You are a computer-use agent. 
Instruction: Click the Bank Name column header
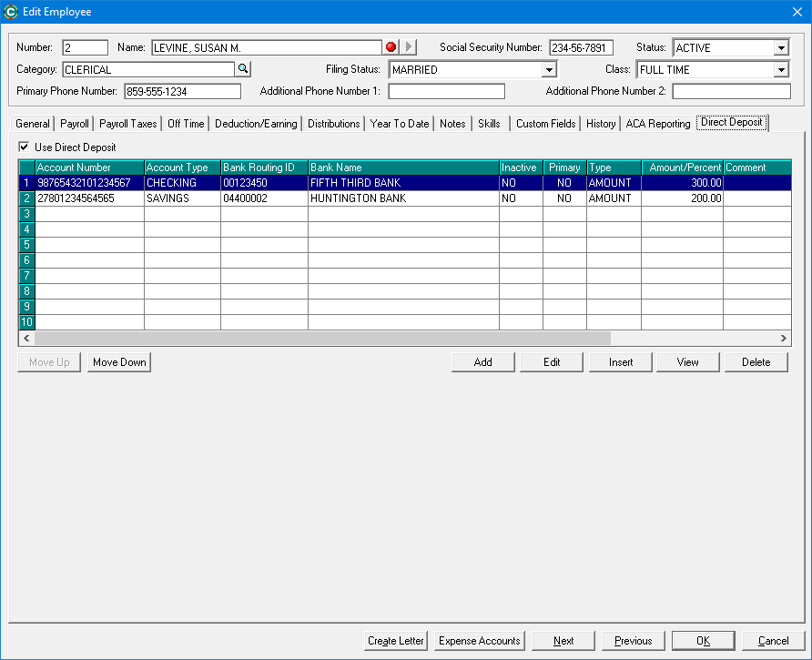pos(403,168)
